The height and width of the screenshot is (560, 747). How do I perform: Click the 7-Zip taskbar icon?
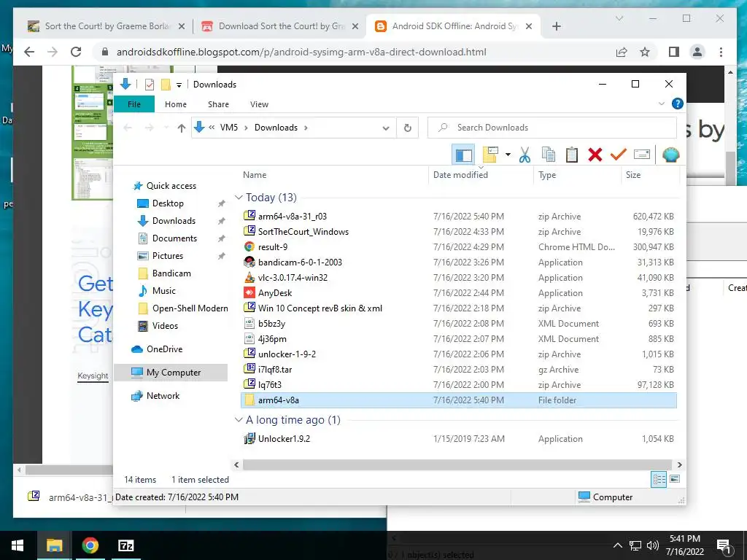125,545
